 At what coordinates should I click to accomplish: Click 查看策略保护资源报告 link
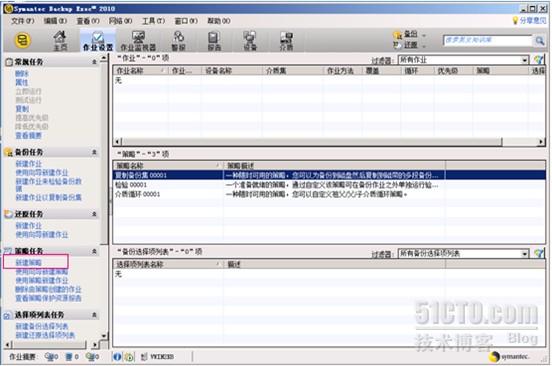tap(49, 298)
